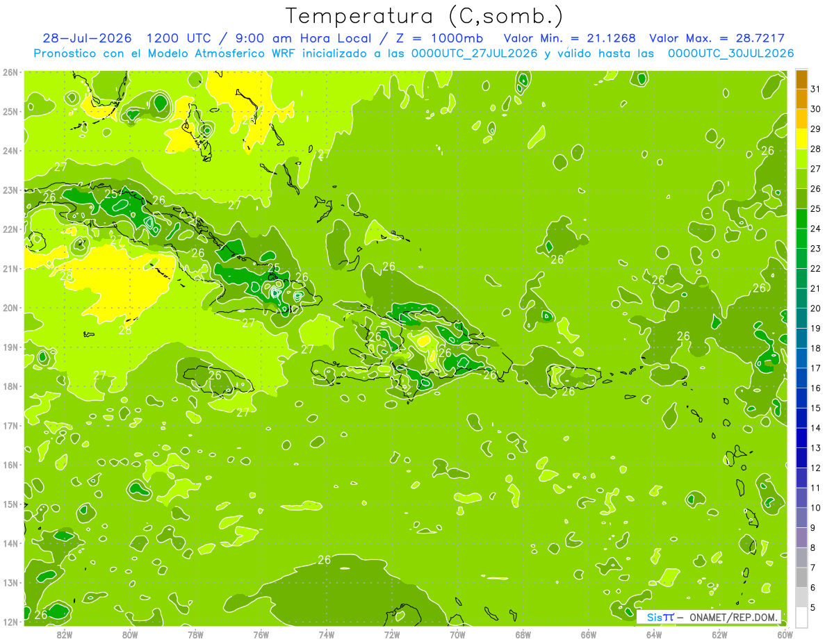Click the "70W" longitude axis label
The height and width of the screenshot is (644, 834).
(457, 635)
